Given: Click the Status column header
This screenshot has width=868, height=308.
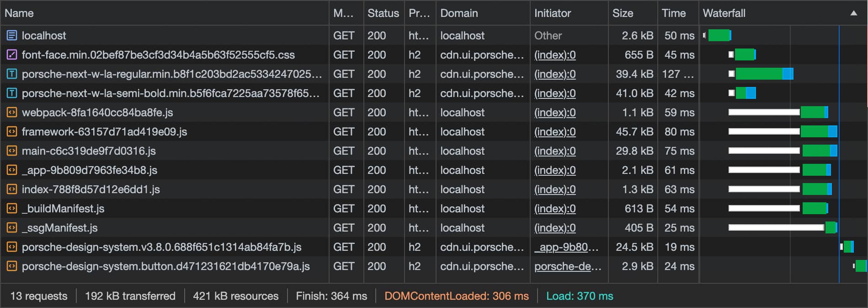Looking at the screenshot, I should (383, 13).
